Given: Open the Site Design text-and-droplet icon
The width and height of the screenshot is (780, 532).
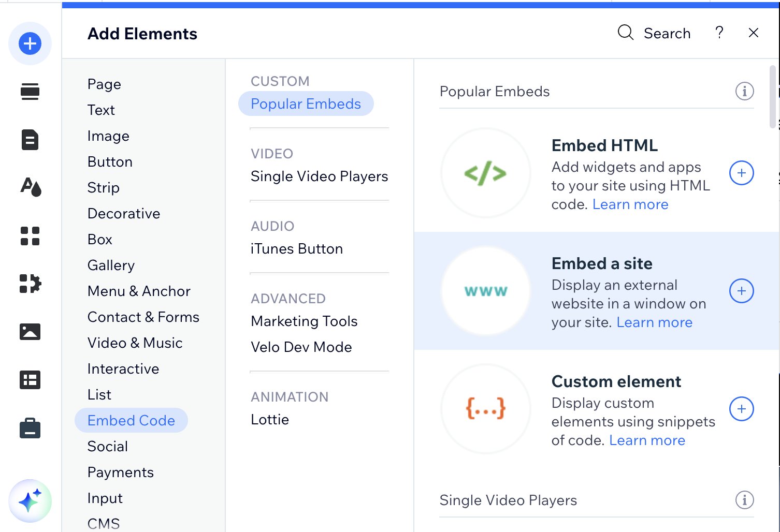Looking at the screenshot, I should (x=31, y=187).
